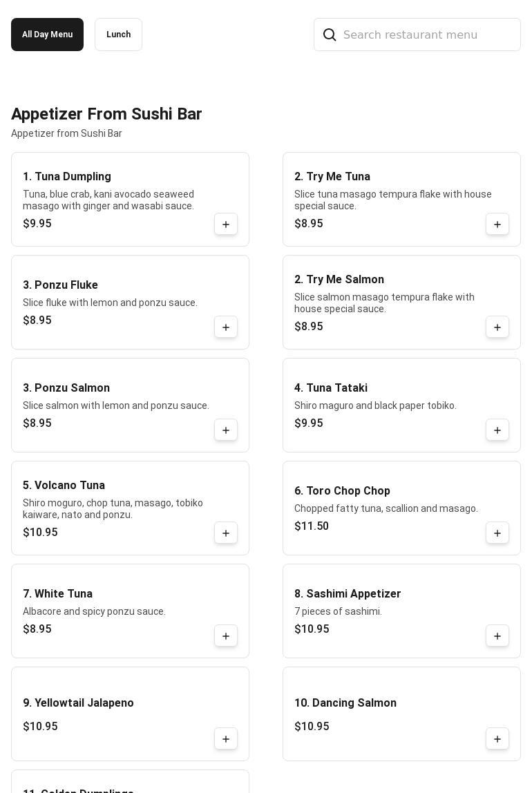Add Dancing Salmon with plus icon
Image resolution: width=532 pixels, height=793 pixels.
click(497, 739)
